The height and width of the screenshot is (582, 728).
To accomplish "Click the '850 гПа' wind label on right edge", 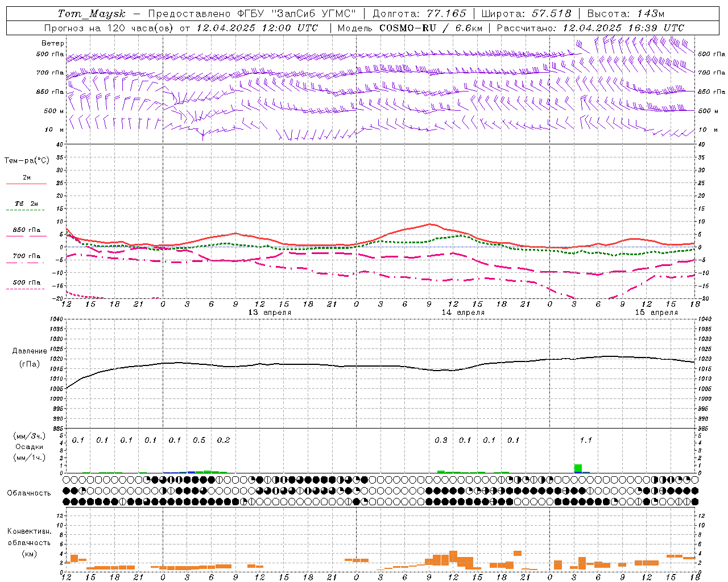I will click(x=712, y=92).
